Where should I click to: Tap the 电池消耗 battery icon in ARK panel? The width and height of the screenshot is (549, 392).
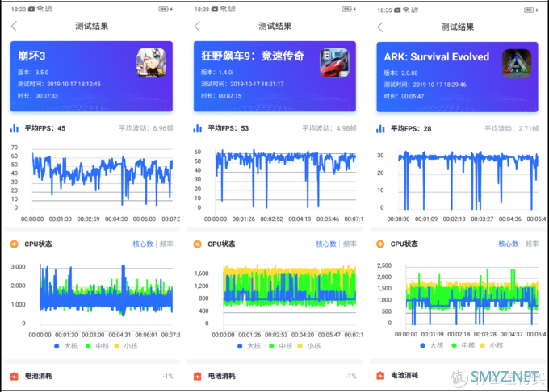pyautogui.click(x=380, y=376)
